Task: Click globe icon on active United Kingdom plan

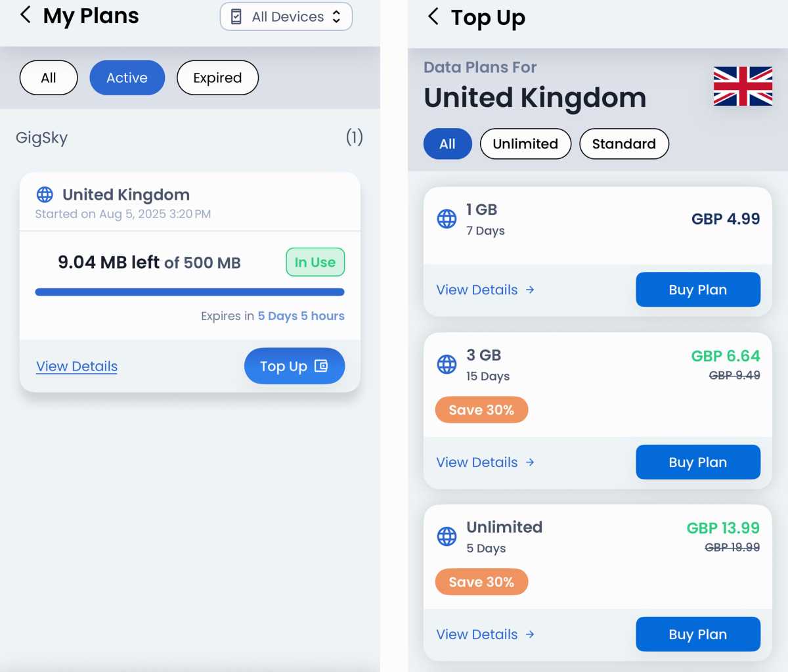Action: (x=45, y=194)
